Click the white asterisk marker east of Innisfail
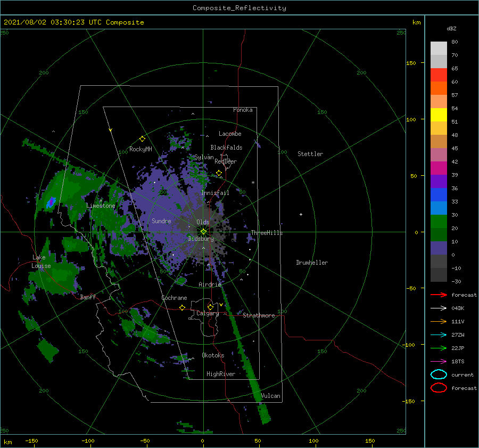 tap(253, 183)
